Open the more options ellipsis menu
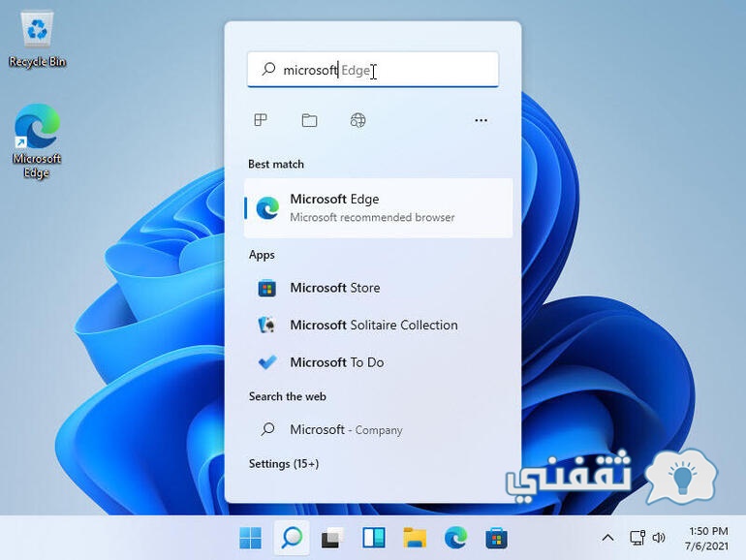 481,120
